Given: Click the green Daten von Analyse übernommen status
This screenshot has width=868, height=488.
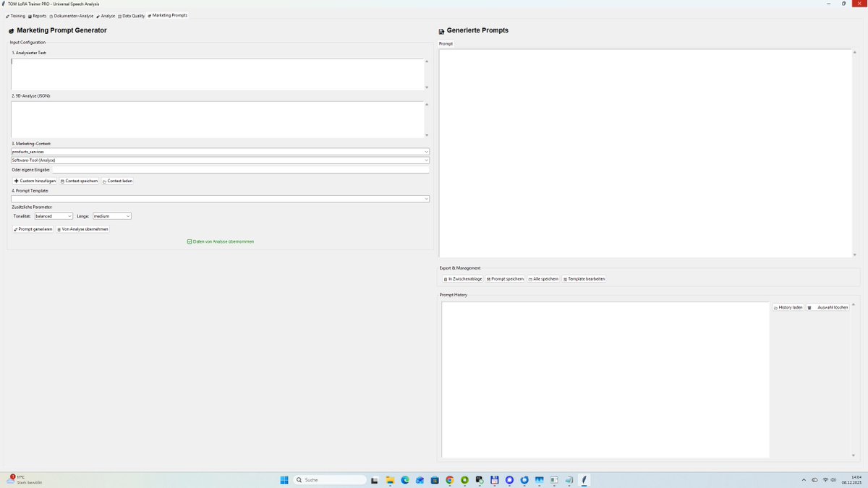Looking at the screenshot, I should click(221, 241).
